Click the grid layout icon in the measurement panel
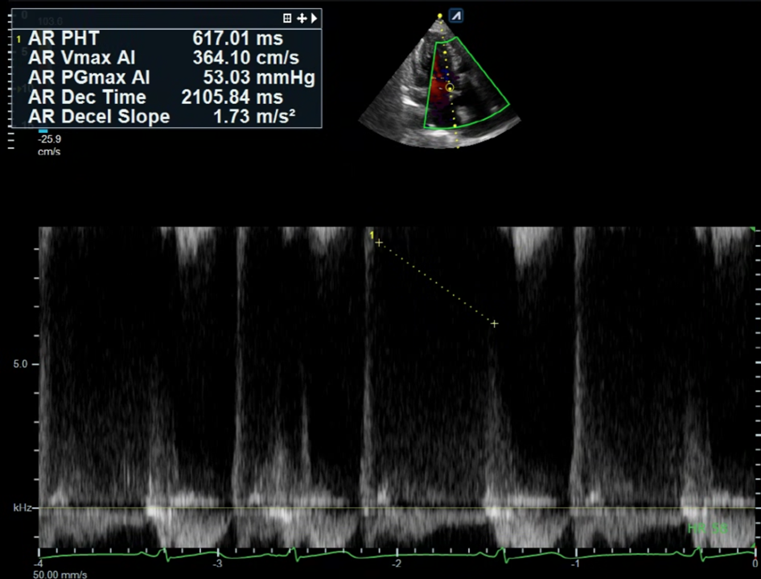Viewport: 761px width, 579px height. pyautogui.click(x=287, y=18)
